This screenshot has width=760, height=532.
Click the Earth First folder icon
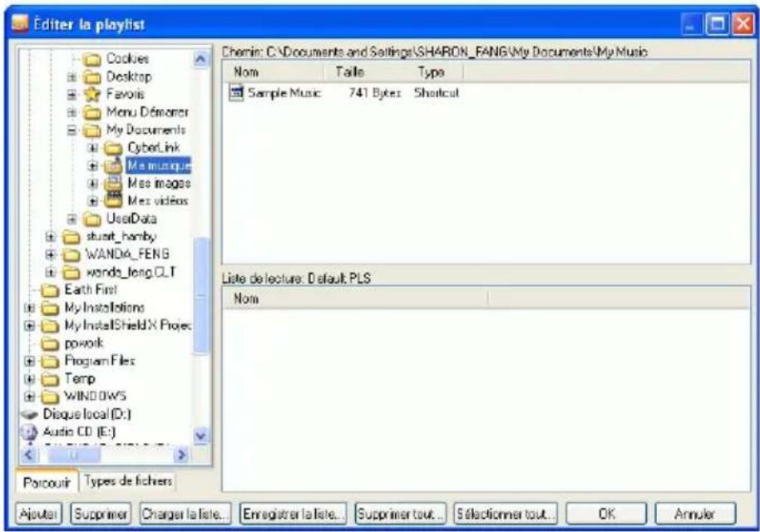(x=50, y=290)
